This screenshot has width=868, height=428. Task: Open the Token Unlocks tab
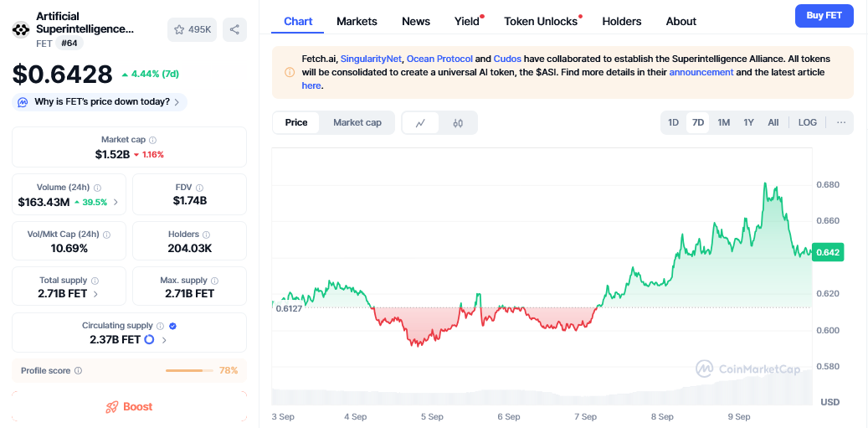click(541, 22)
